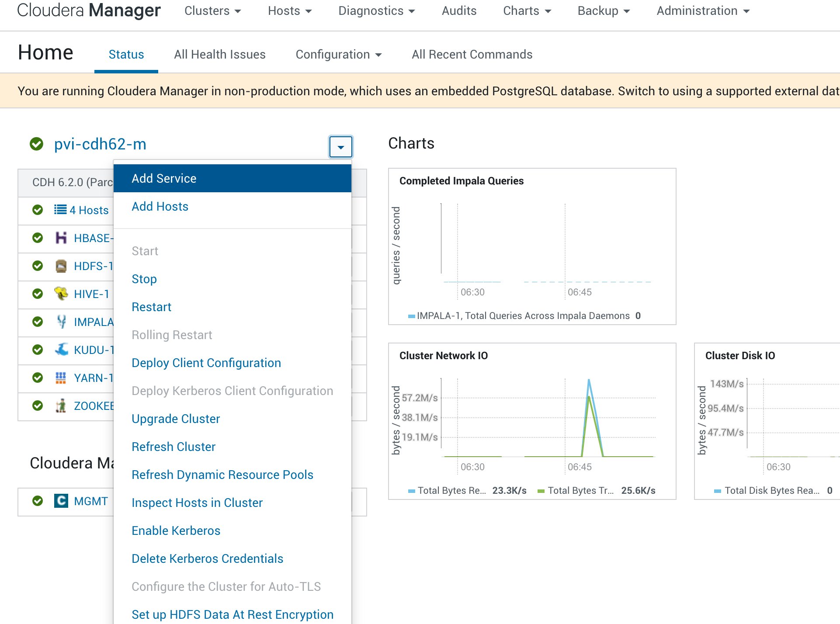
Task: Collapse the cluster actions dropdown arrow
Action: 340,147
